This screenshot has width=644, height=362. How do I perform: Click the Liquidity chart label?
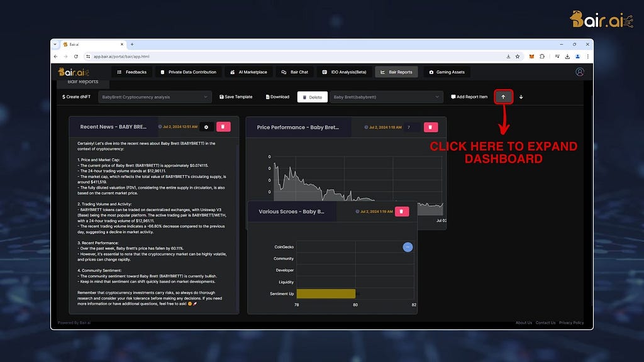pyautogui.click(x=286, y=282)
